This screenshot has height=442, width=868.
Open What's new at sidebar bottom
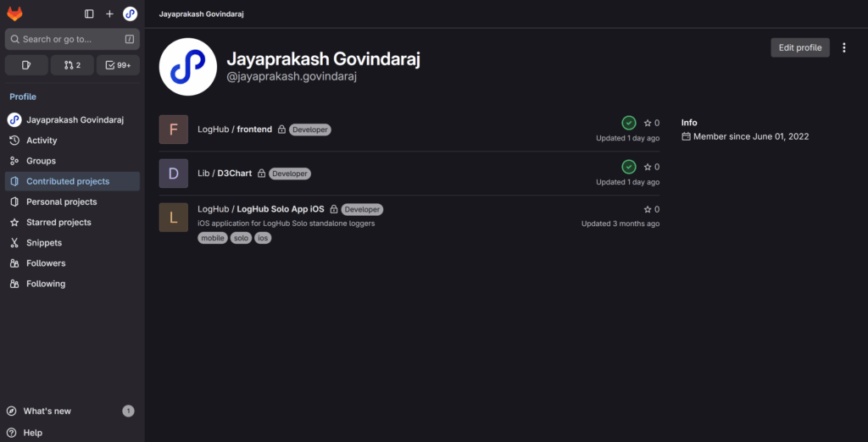coord(47,411)
